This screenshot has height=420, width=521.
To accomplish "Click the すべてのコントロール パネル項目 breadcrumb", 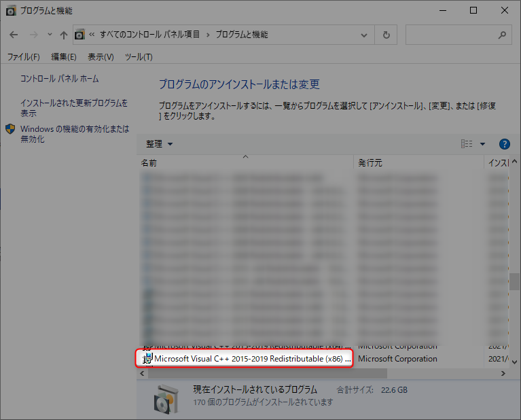I will pyautogui.click(x=150, y=34).
